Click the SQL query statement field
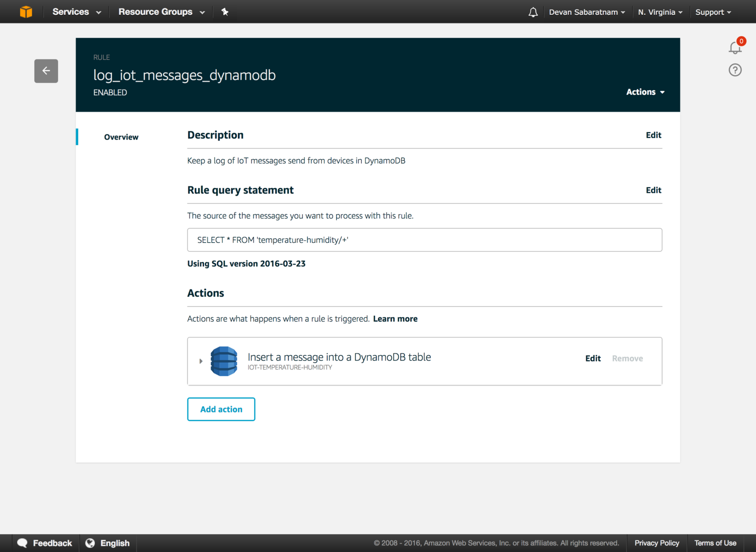The width and height of the screenshot is (756, 552). click(x=425, y=240)
